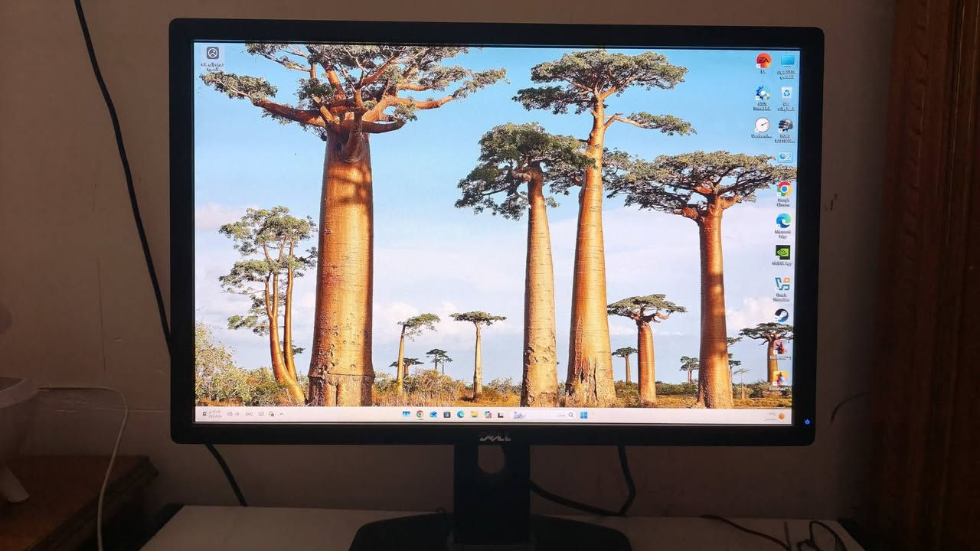Image resolution: width=980 pixels, height=551 pixels.
Task: Launch the PUBG helmet game shortcut
Action: (785, 126)
